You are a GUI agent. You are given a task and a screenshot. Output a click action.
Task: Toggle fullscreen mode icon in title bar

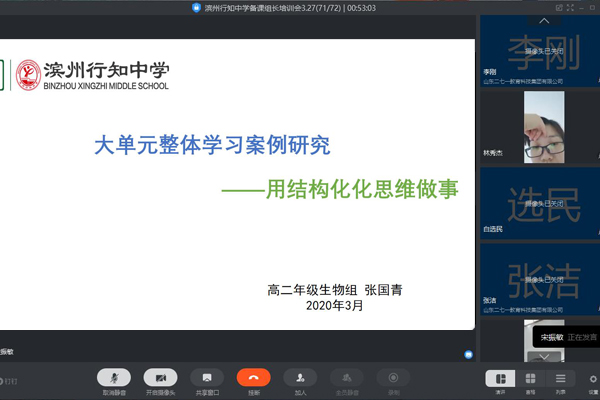(571, 8)
